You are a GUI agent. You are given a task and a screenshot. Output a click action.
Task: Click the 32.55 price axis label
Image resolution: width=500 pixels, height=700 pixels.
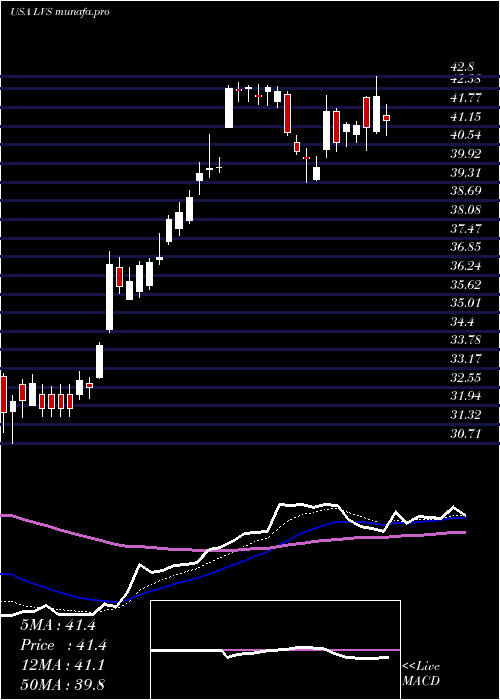click(466, 378)
